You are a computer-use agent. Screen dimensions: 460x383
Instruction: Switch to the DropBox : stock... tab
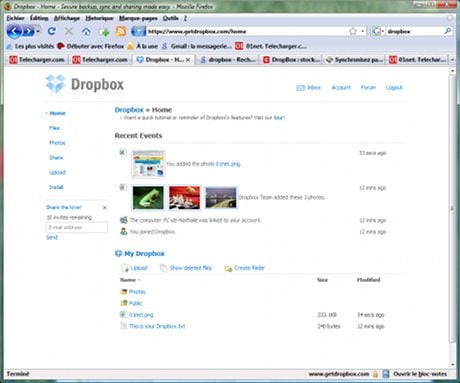[x=291, y=60]
